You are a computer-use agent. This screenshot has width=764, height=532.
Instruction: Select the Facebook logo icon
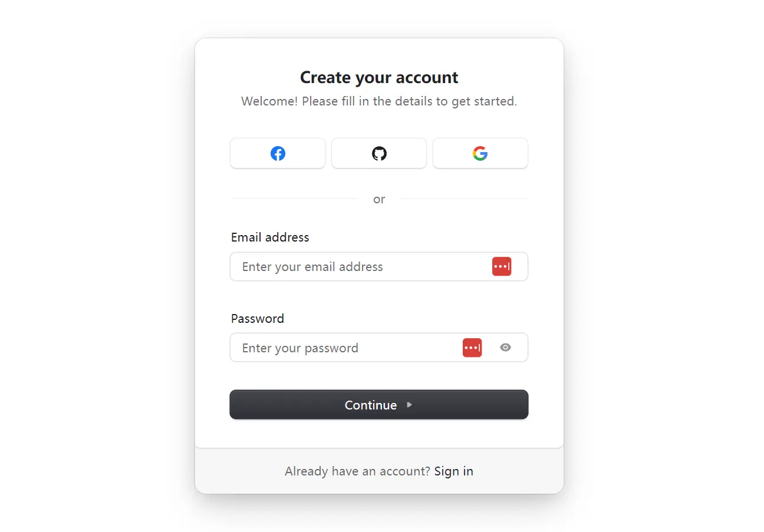(x=277, y=153)
